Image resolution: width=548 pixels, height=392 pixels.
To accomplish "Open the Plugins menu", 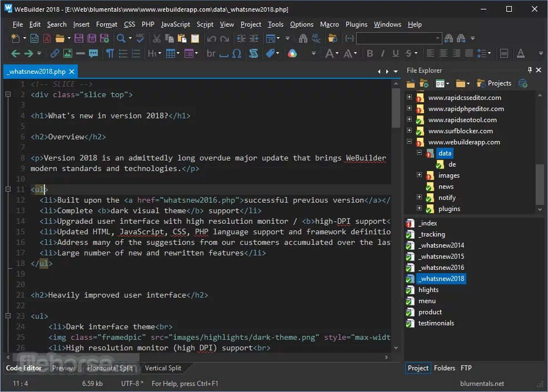I will pyautogui.click(x=356, y=24).
